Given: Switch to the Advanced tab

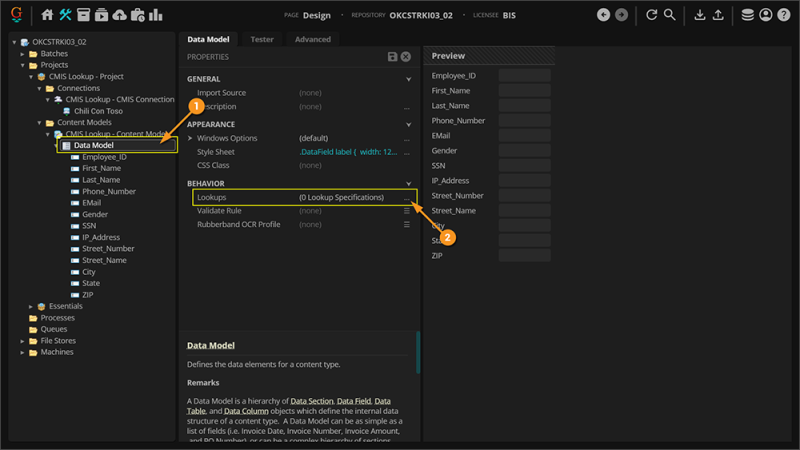Looking at the screenshot, I should pyautogui.click(x=312, y=39).
